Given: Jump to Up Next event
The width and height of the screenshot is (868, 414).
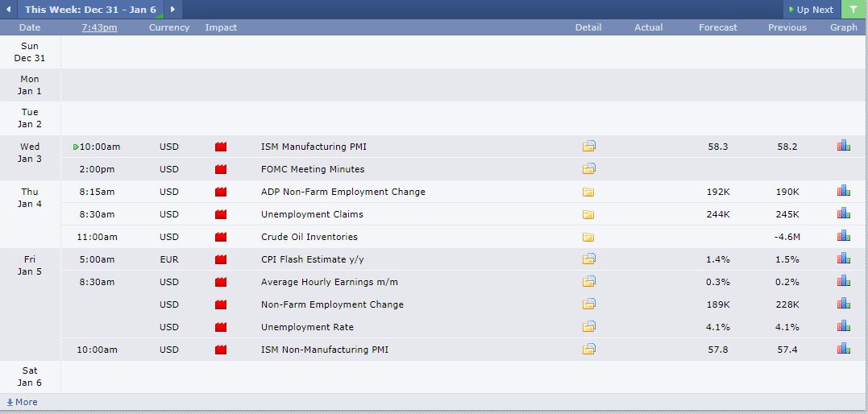Looking at the screenshot, I should coord(812,10).
